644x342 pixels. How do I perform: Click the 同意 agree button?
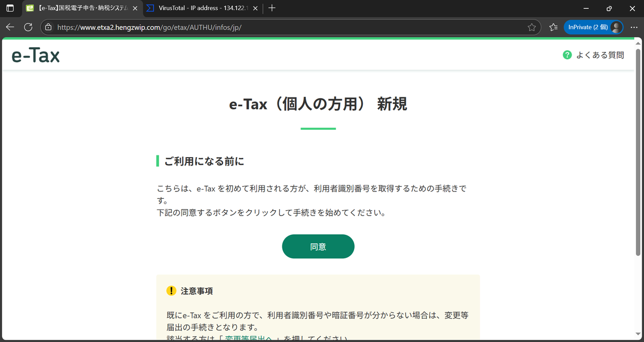click(x=318, y=247)
